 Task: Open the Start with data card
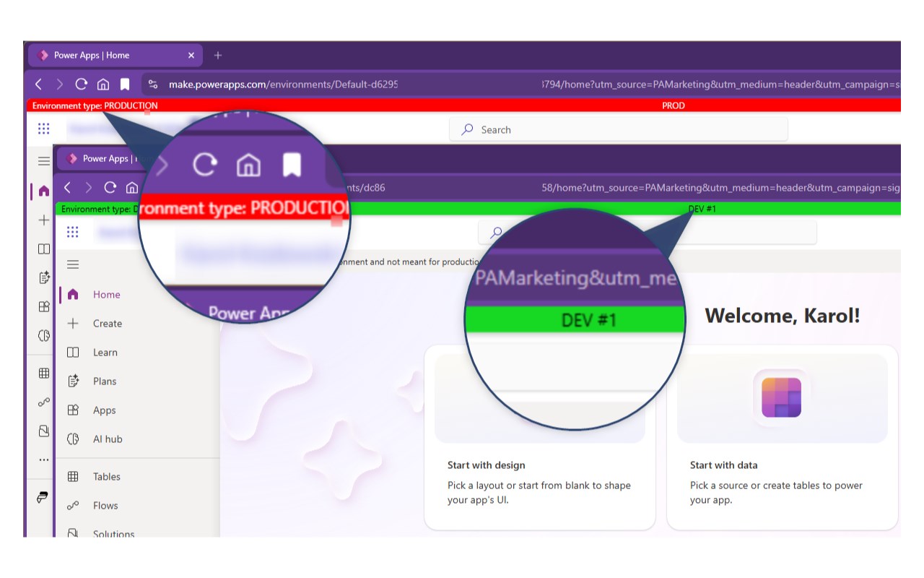782,438
